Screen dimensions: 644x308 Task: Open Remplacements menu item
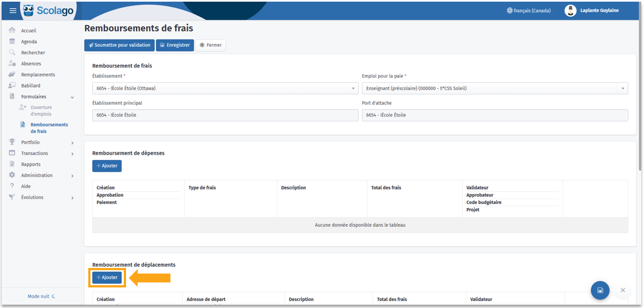coord(38,74)
